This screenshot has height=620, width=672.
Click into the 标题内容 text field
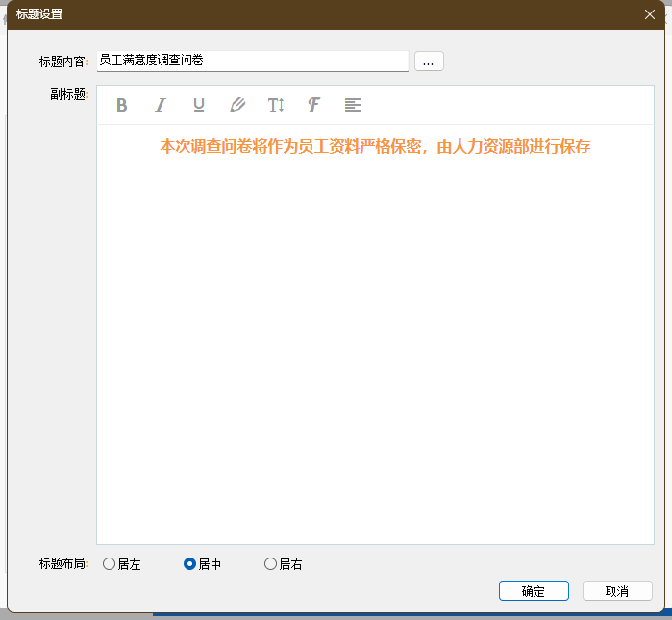pos(252,61)
